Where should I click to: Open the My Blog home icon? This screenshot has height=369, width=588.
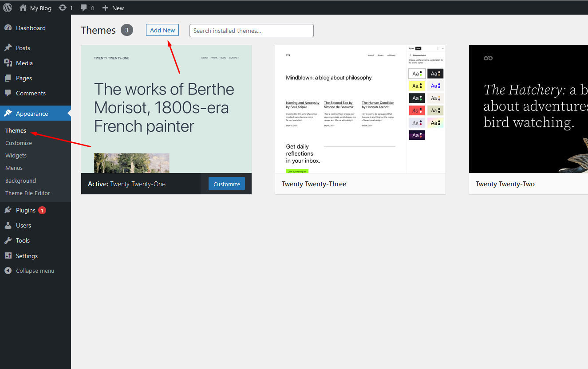pyautogui.click(x=23, y=8)
